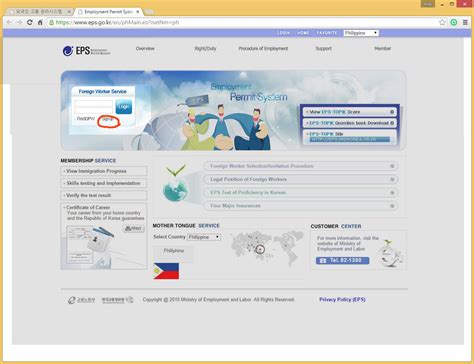Open Procedure of Employment menu
The height and width of the screenshot is (364, 474).
coord(263,49)
